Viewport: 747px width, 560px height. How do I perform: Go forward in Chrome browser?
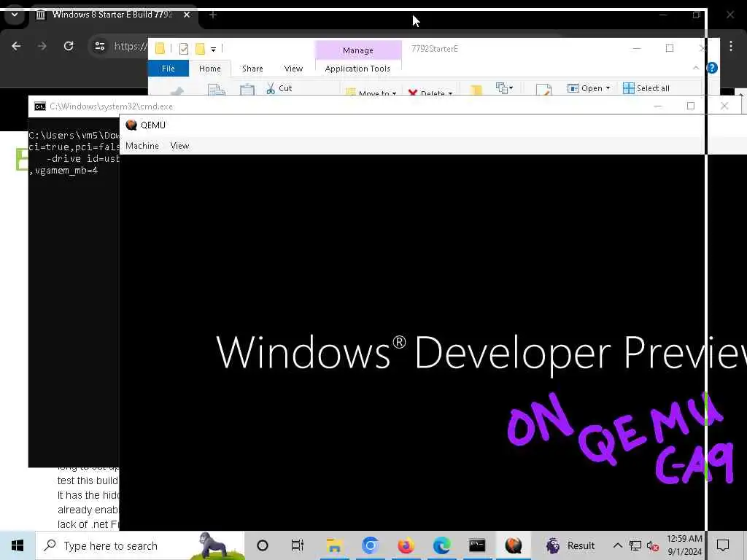click(42, 46)
